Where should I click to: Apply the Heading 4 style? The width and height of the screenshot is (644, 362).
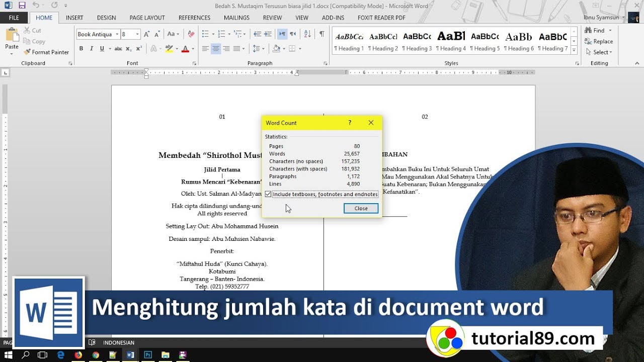(451, 42)
